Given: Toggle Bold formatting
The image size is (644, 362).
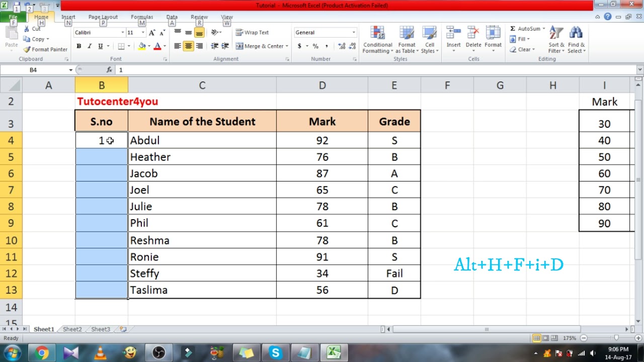Looking at the screenshot, I should point(79,46).
